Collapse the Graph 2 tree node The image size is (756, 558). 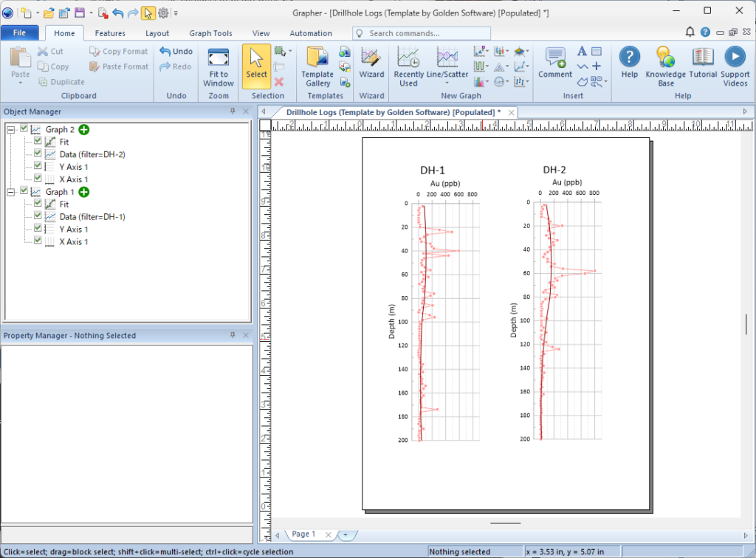[11, 129]
